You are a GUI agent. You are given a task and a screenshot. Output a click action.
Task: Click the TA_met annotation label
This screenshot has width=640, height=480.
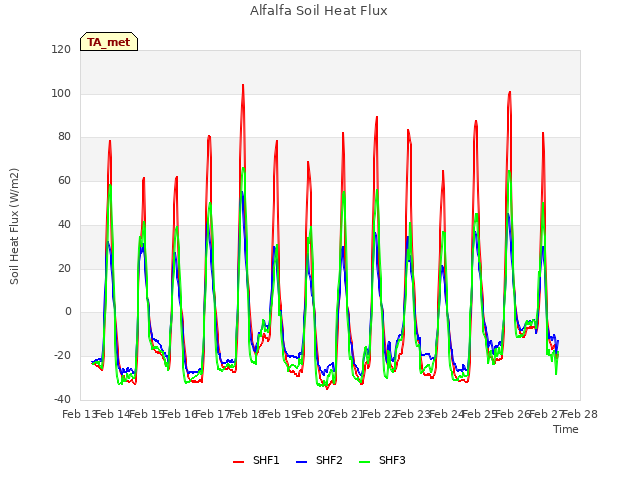(109, 42)
